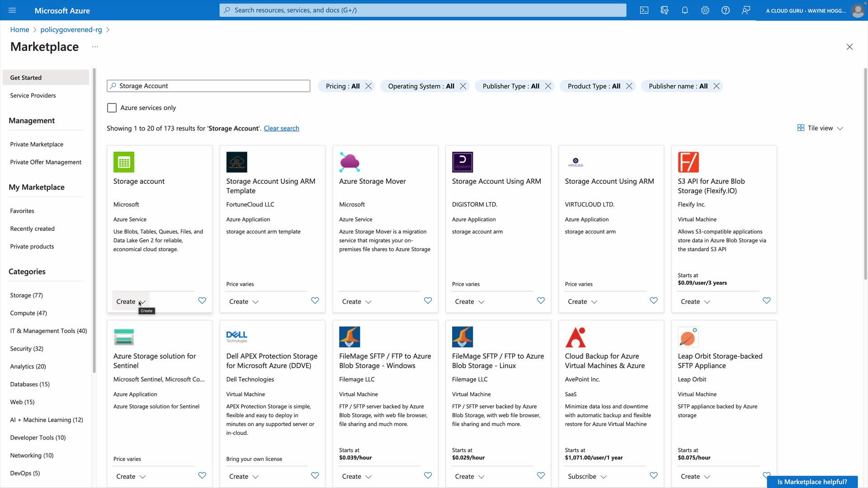Open the Tile view dropdown

[x=820, y=128]
